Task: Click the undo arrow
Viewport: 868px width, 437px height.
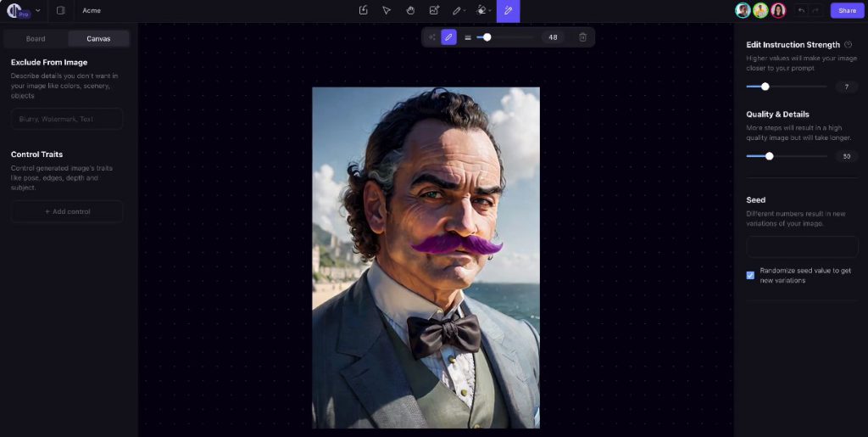Action: point(801,10)
